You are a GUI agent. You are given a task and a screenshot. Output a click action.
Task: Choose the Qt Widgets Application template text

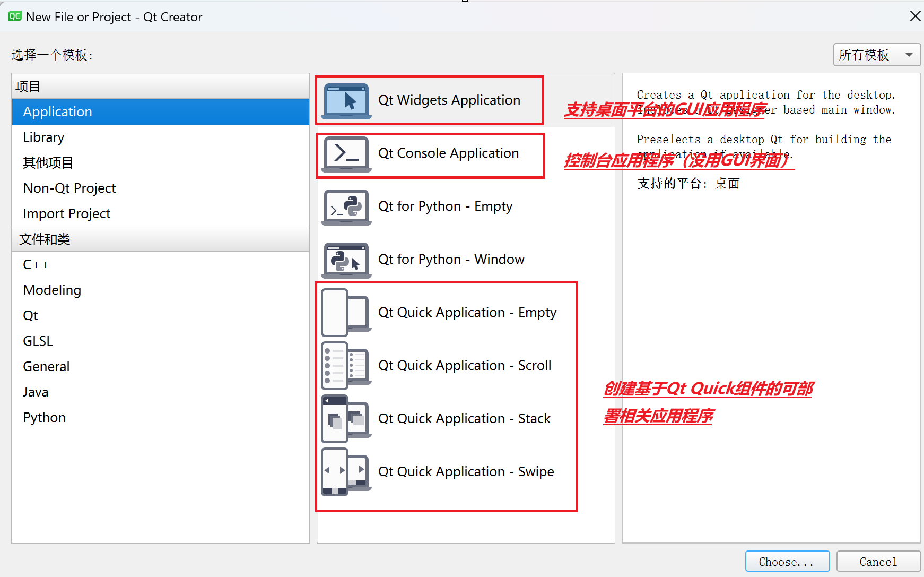[x=449, y=100]
